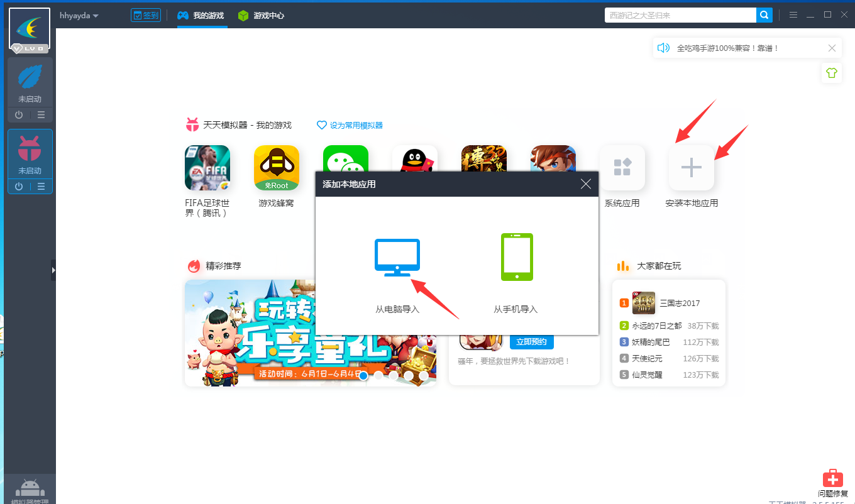The width and height of the screenshot is (855, 504).
Task: Open menu for blue leaf emulator
Action: [41, 115]
